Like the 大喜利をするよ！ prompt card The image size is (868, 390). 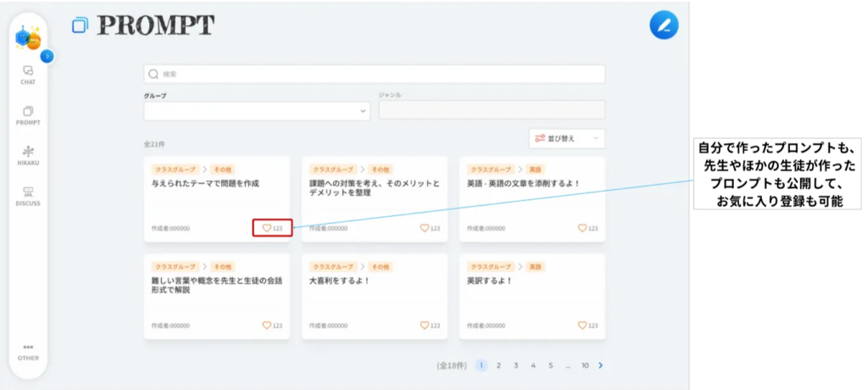pyautogui.click(x=425, y=325)
